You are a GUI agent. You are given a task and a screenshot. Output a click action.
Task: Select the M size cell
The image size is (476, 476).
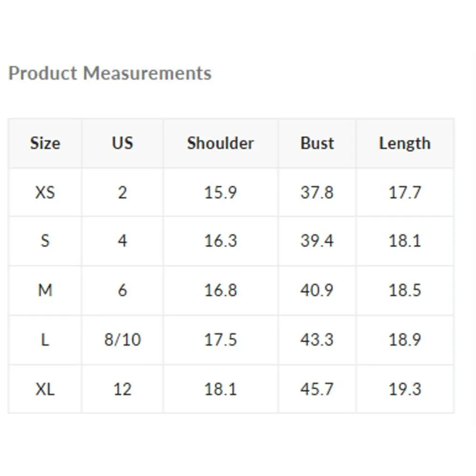(45, 290)
